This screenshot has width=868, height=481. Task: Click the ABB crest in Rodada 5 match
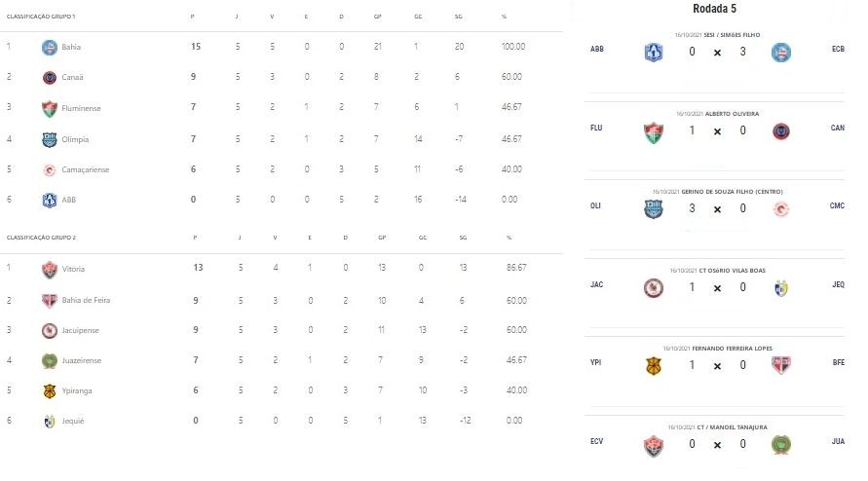[654, 53]
